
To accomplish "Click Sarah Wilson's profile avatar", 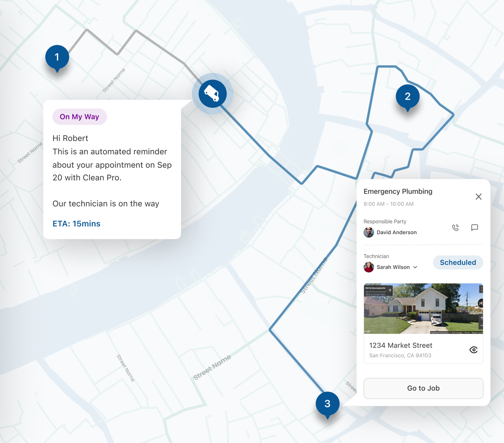I will [368, 267].
